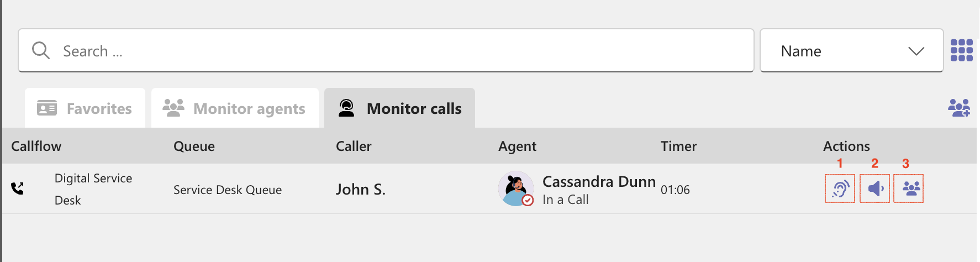Click the listen (ear) action icon
The image size is (980, 262).
click(840, 188)
